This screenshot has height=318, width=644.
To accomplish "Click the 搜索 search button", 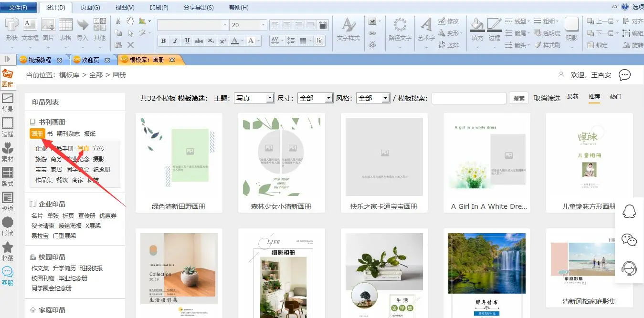I will (x=519, y=98).
